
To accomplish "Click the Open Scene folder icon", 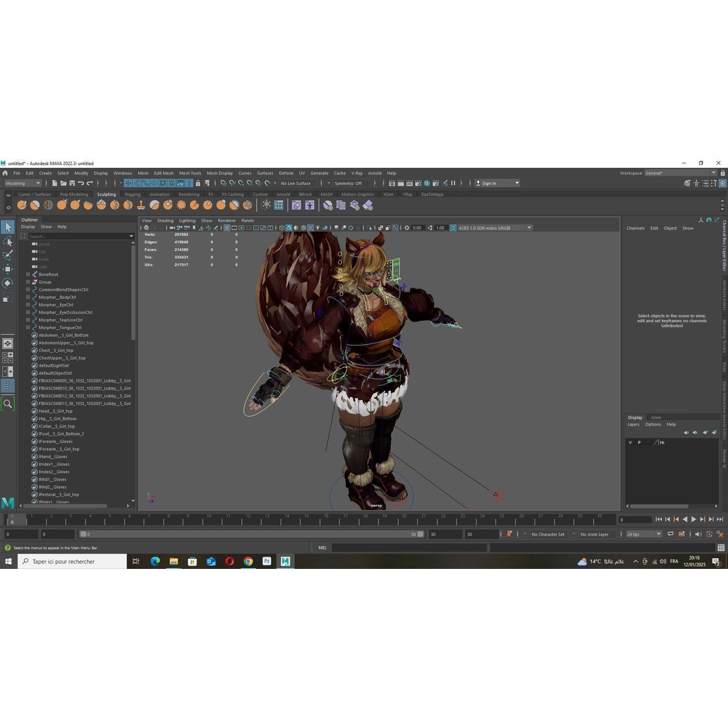I will [63, 183].
